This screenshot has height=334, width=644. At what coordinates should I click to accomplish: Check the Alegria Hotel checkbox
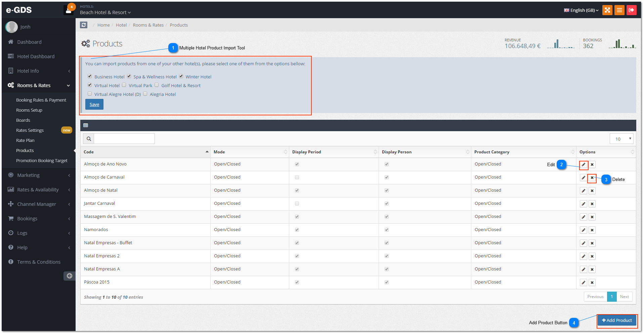point(145,94)
